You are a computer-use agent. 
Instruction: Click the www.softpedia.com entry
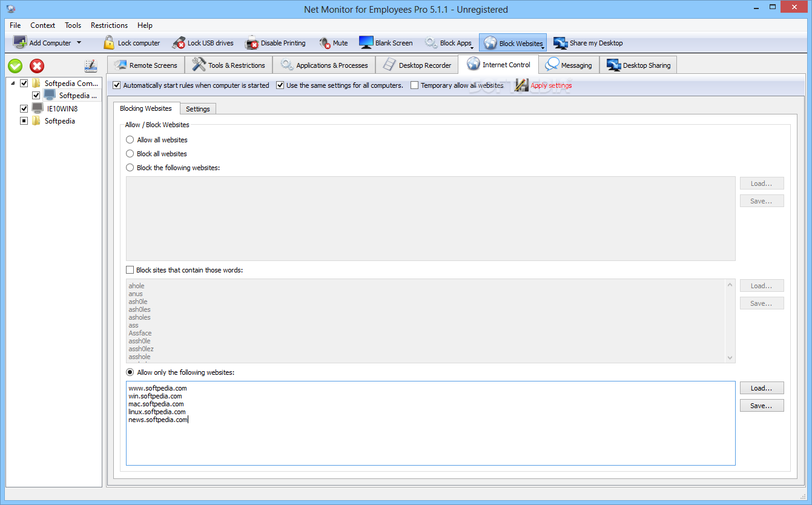157,388
